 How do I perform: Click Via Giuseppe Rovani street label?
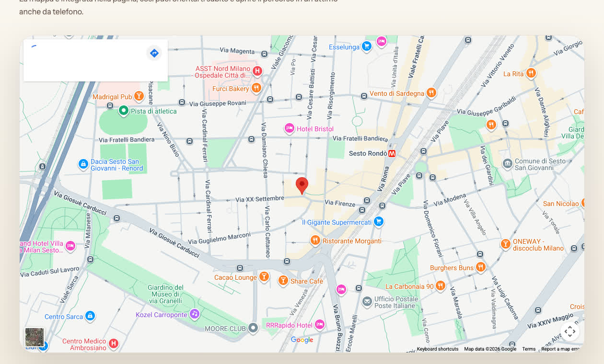click(218, 103)
